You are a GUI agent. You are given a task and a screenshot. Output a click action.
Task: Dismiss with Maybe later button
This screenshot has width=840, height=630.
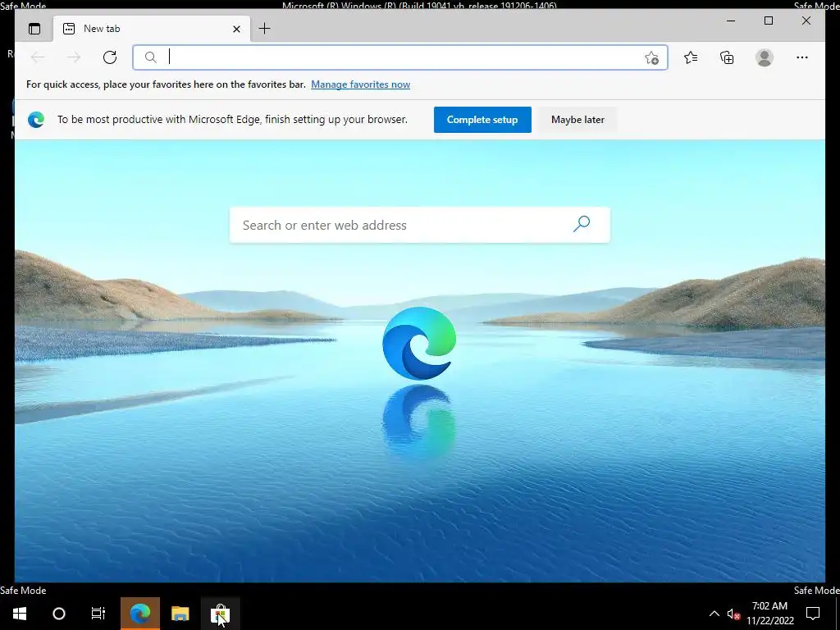pos(577,120)
